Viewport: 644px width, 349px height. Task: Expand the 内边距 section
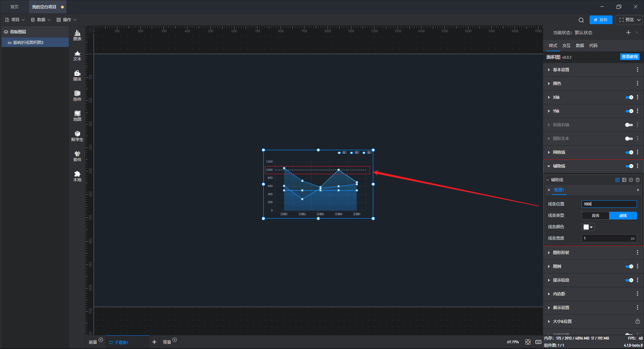click(549, 294)
